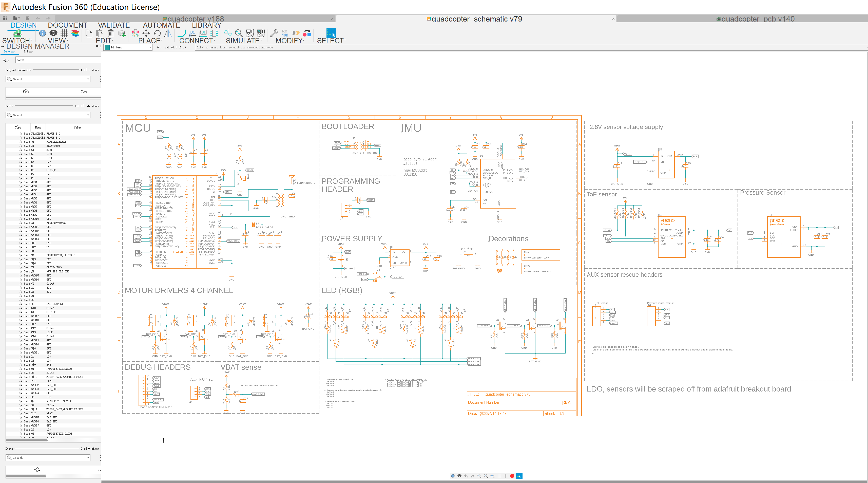Click the Simulate probe magnifier icon
Viewport: 868px width, 483px height.
pyautogui.click(x=239, y=33)
